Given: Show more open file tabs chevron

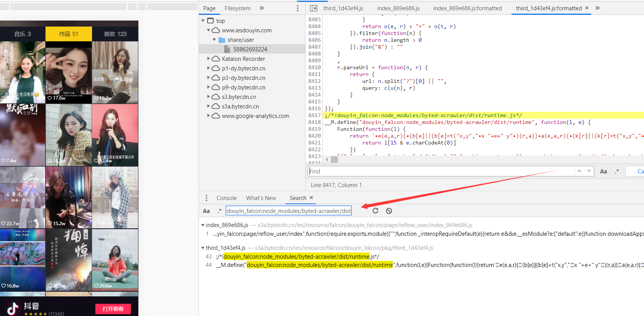Looking at the screenshot, I should 597,8.
